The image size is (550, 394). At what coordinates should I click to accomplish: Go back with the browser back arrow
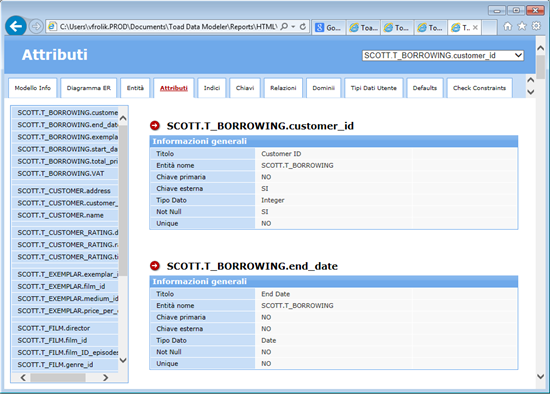pos(16,26)
